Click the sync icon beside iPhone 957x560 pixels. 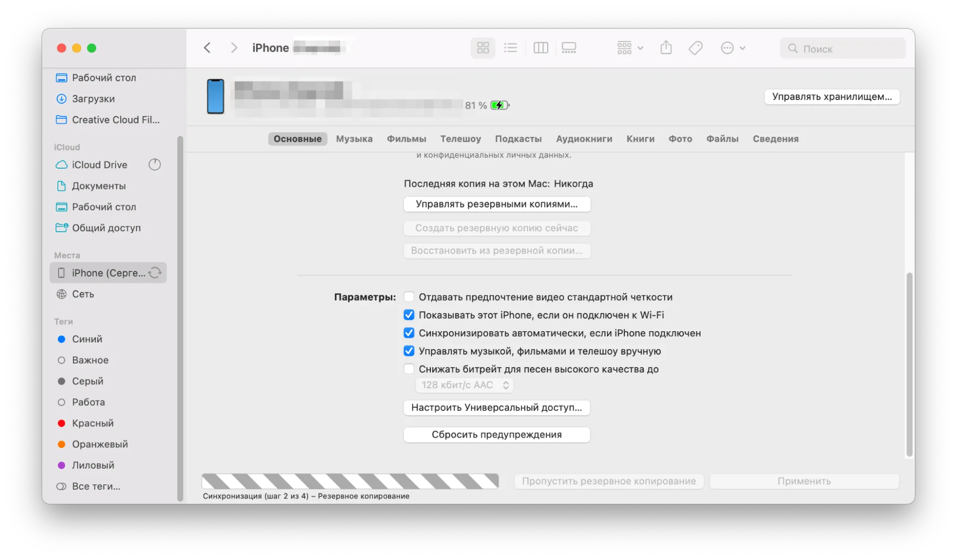point(155,273)
